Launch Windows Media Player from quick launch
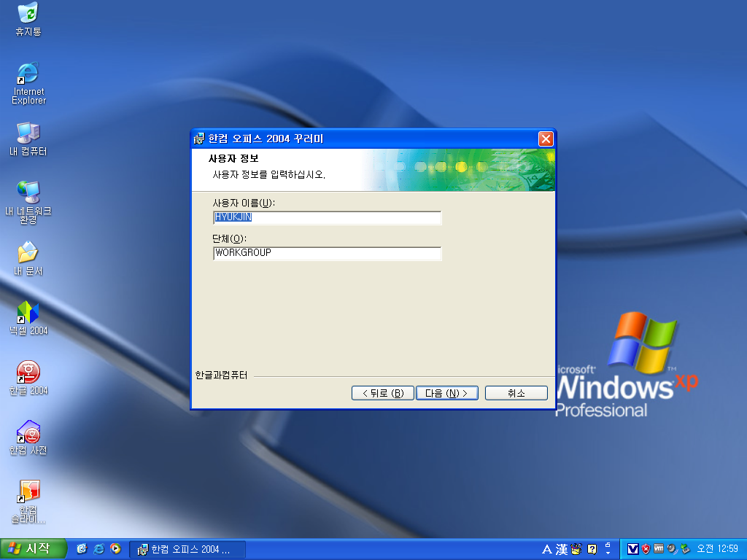The height and width of the screenshot is (560, 747). [x=115, y=549]
